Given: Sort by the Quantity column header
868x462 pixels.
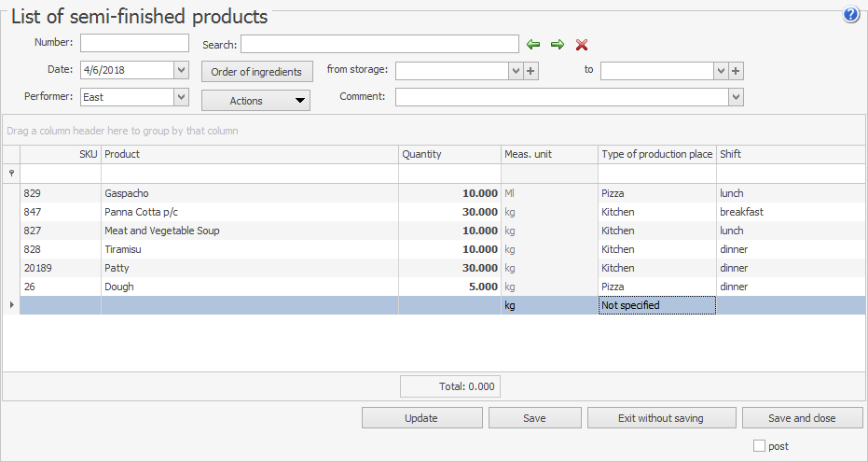Looking at the screenshot, I should coord(449,154).
